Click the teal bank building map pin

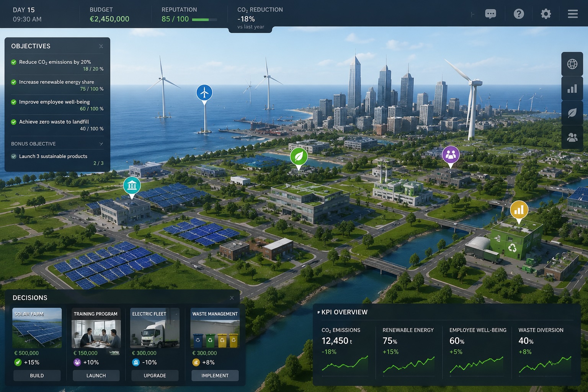(x=132, y=186)
